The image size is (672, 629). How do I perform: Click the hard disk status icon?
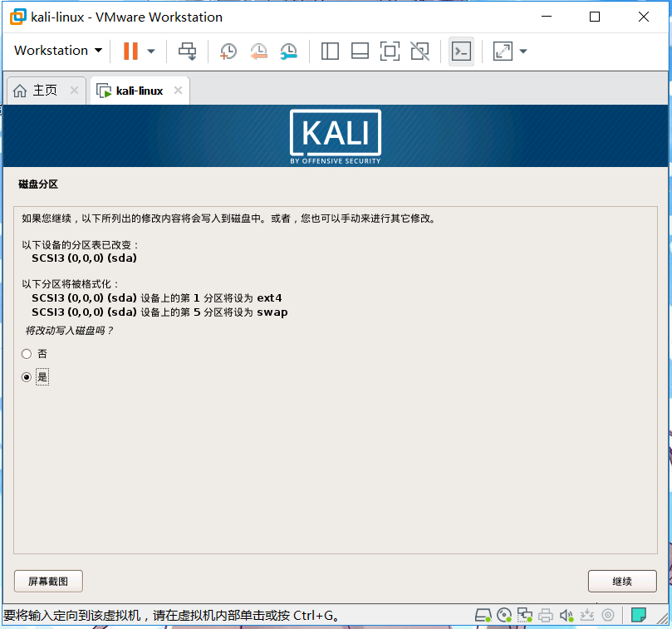click(x=483, y=615)
